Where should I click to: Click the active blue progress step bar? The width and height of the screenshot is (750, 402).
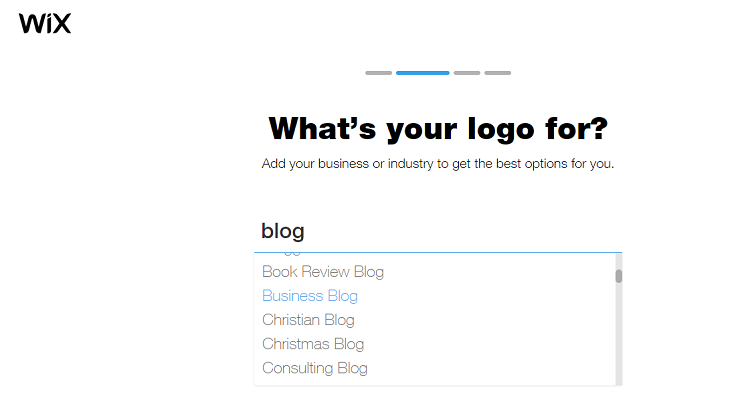[x=422, y=73]
